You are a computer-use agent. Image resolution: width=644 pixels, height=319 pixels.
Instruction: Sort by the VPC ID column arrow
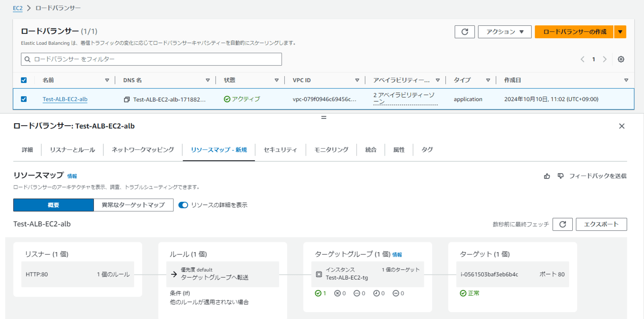[x=357, y=80]
